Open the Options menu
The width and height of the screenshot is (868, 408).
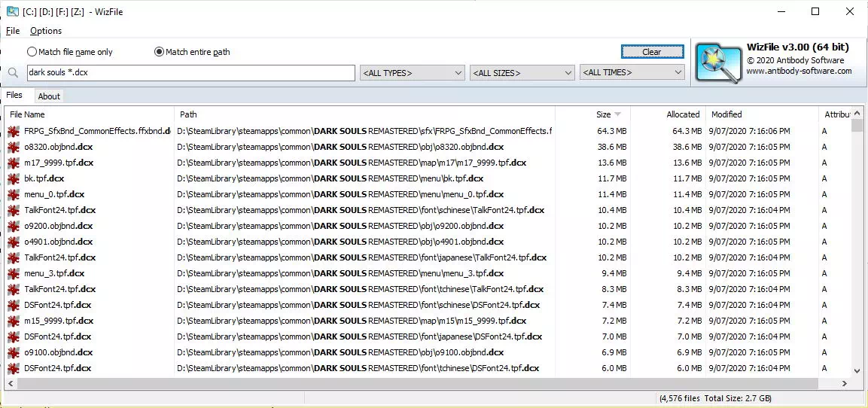[46, 31]
